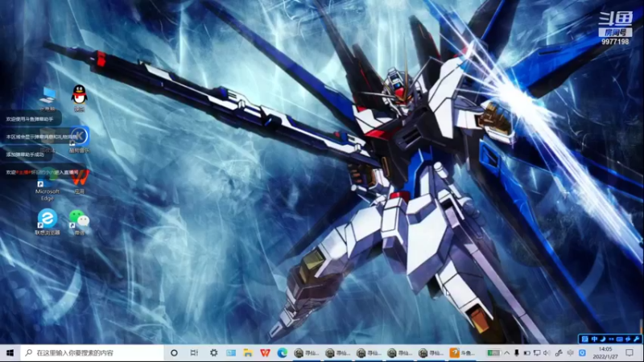Click the green battery gauge on taskbar
644x362 pixels.
[x=494, y=352]
